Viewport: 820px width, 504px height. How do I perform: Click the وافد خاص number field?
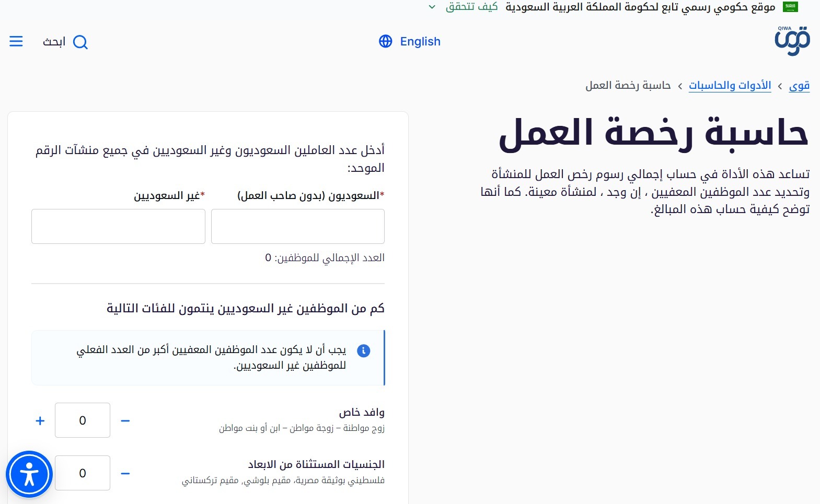coord(83,420)
